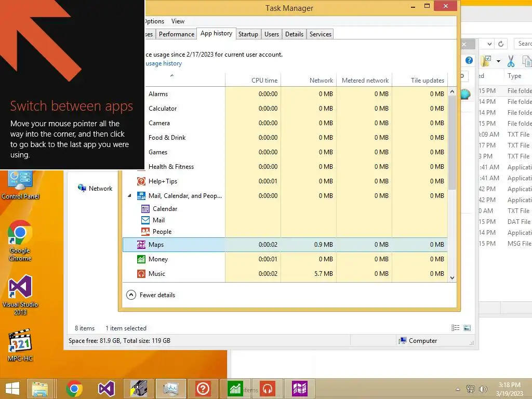Switch to the Users tab

(271, 34)
